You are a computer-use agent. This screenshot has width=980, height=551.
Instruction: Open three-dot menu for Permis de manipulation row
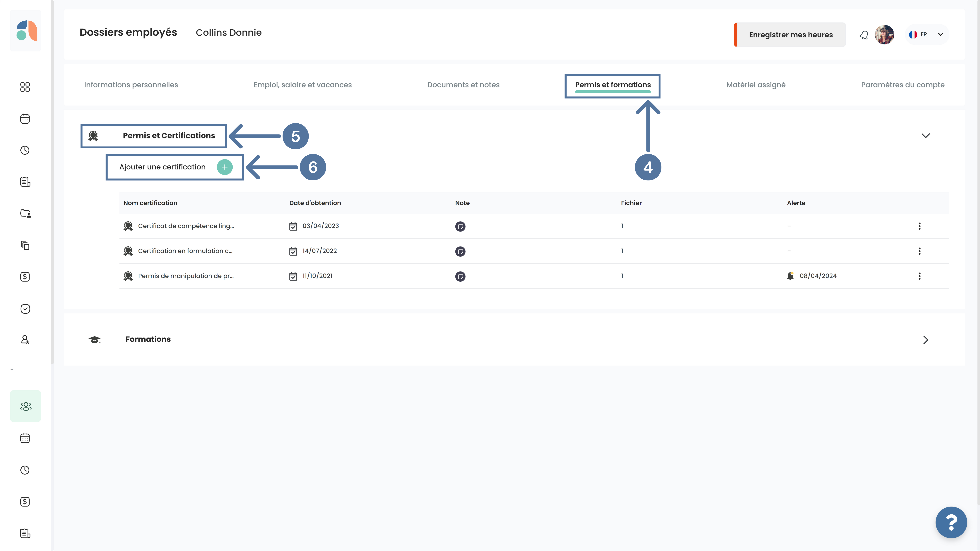(920, 276)
